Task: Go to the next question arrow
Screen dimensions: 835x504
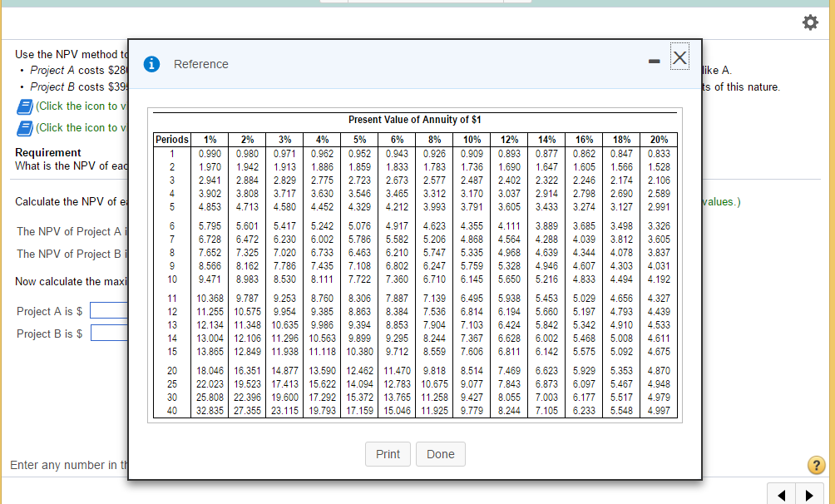Action: click(x=809, y=495)
